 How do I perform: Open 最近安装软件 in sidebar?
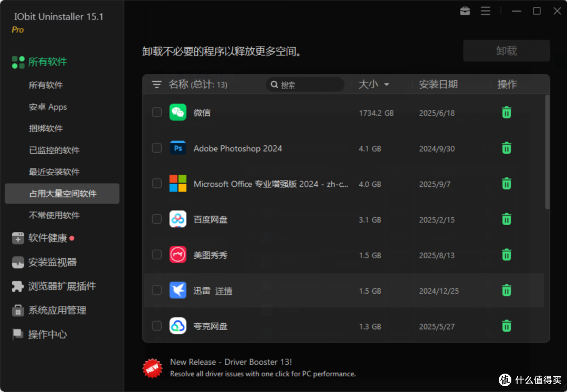pos(54,172)
